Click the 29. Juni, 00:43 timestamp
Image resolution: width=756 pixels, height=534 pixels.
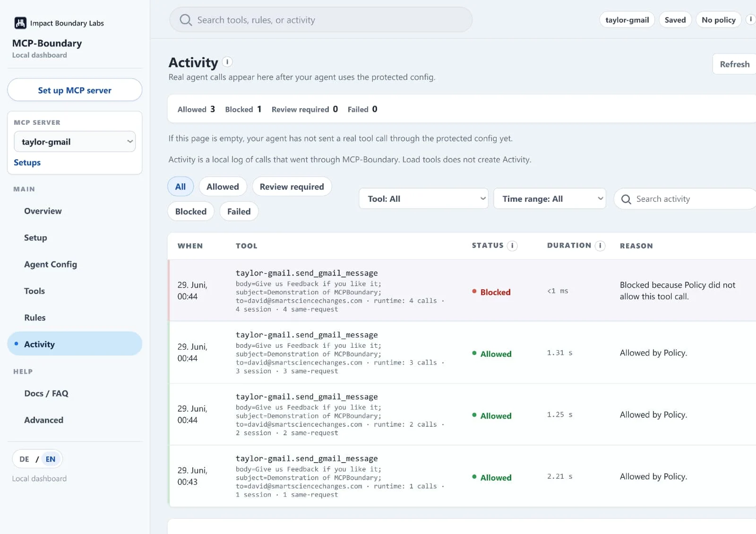coord(192,476)
